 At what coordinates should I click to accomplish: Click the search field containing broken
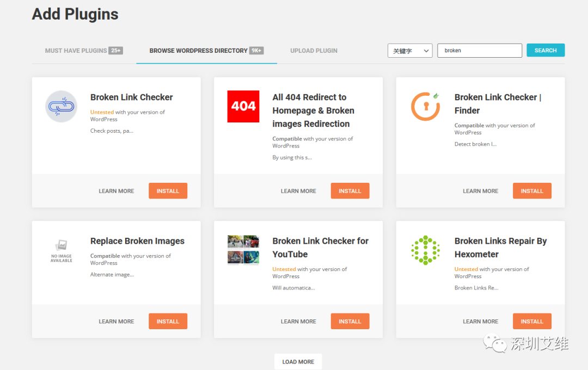coord(480,51)
